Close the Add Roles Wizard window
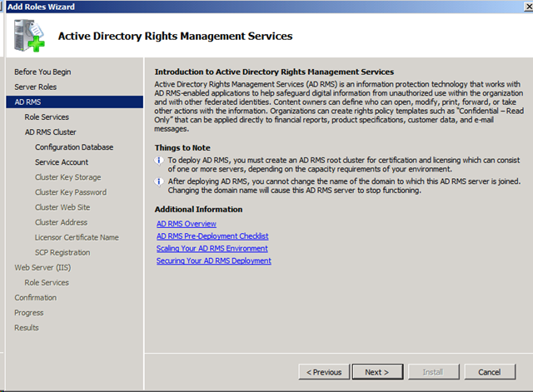Screen dimensions: 533x392 pos(529,7)
